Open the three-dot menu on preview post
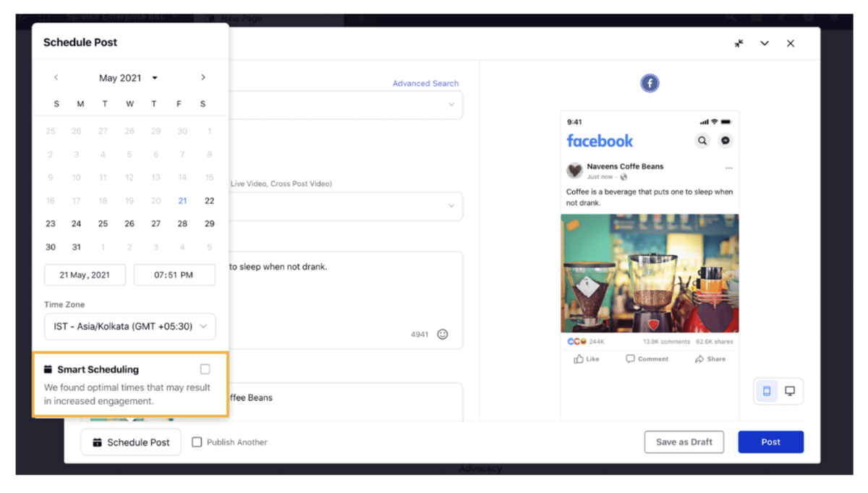The image size is (868, 493). 728,168
